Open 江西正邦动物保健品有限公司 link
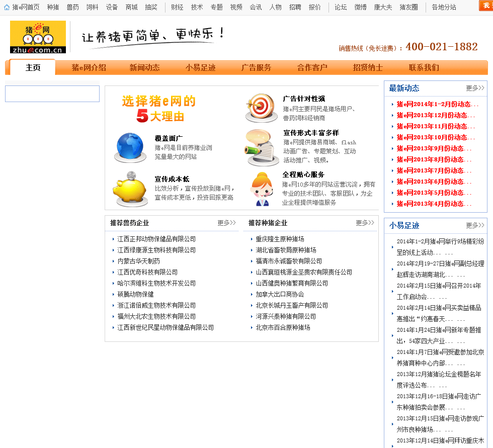 point(156,239)
